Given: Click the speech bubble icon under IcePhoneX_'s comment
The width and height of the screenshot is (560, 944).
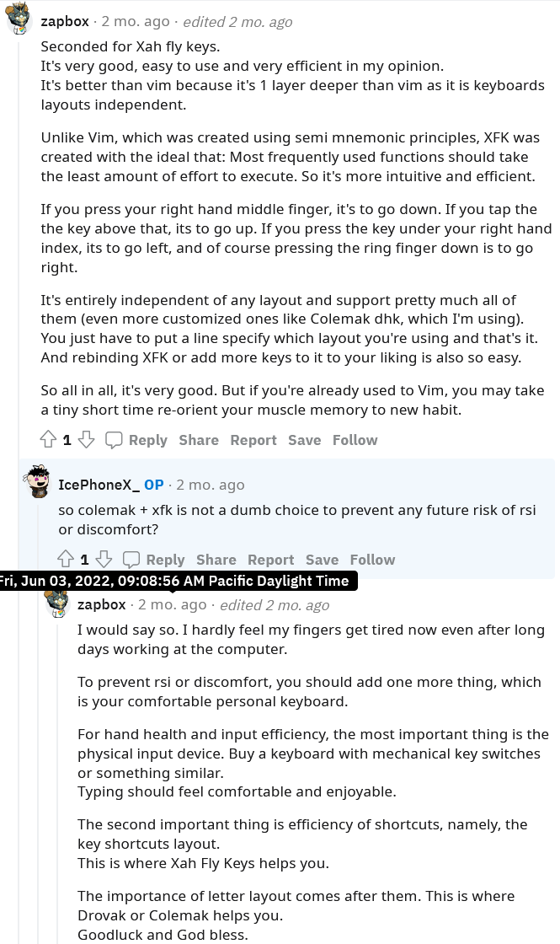Looking at the screenshot, I should (x=131, y=560).
